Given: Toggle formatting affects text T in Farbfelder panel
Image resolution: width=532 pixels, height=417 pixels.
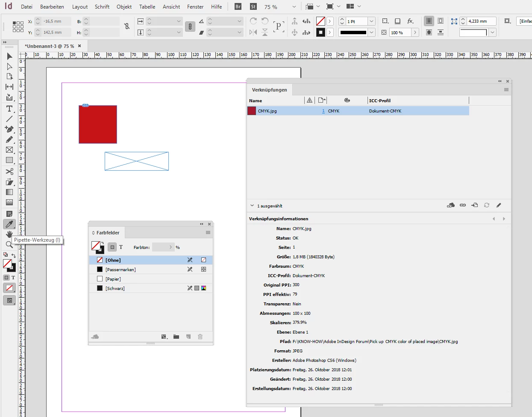Looking at the screenshot, I should pos(121,247).
